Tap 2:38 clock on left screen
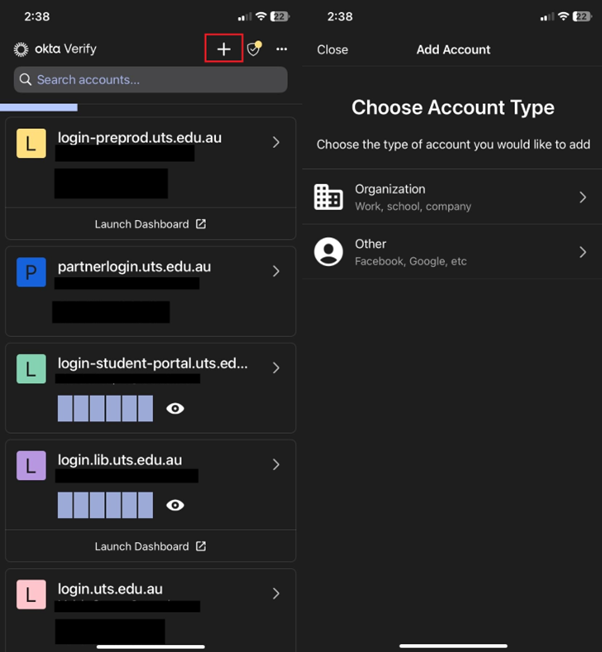The height and width of the screenshot is (652, 602). coord(37,17)
